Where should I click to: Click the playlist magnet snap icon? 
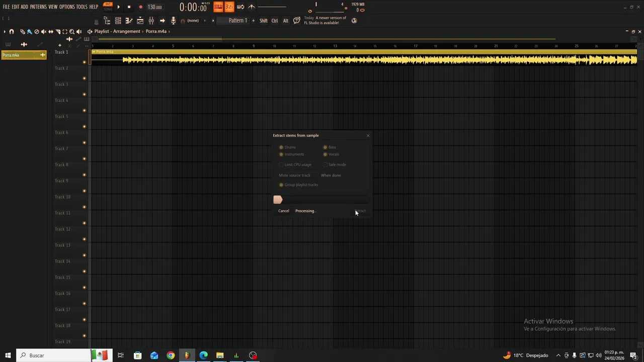tap(12, 32)
